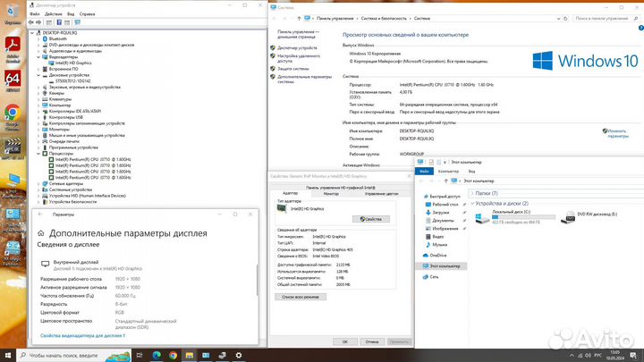Open the Recycle Bin desktop icon
Screen dimensions: 644x362
pos(13,13)
